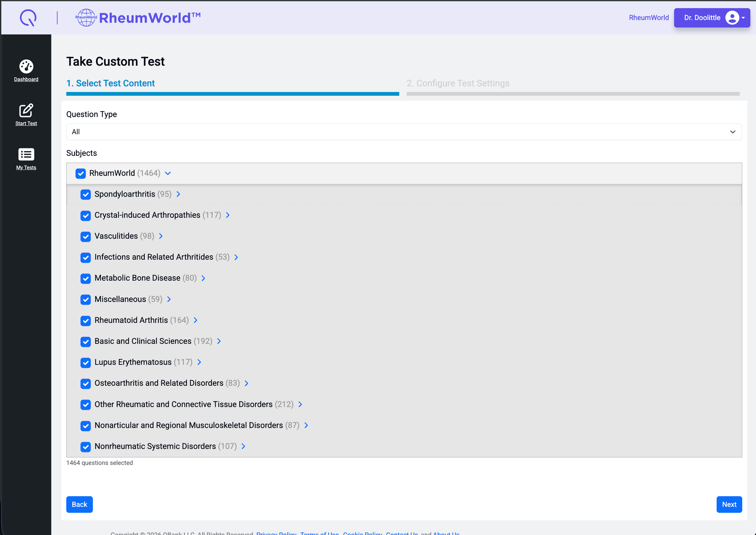Screen dimensions: 756x535
Task: Uncheck the Spondyloarthritis checkbox
Action: pyautogui.click(x=86, y=194)
